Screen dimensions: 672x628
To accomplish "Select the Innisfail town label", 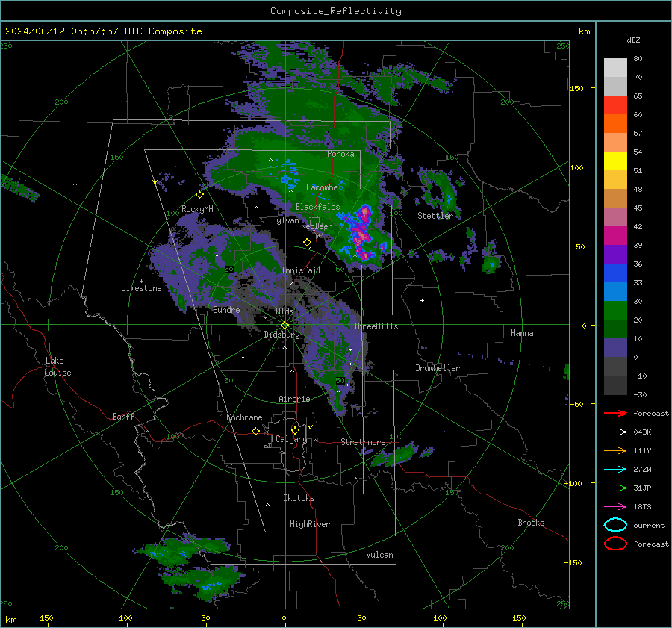I will [x=301, y=270].
